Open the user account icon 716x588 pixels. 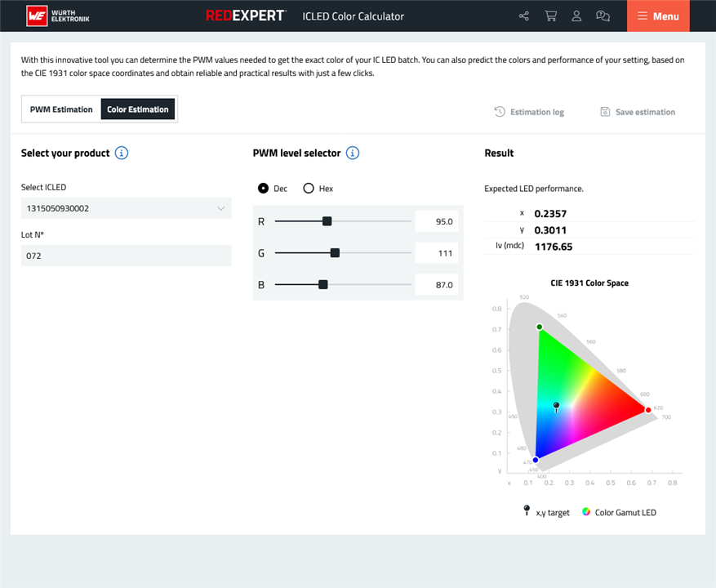point(576,16)
